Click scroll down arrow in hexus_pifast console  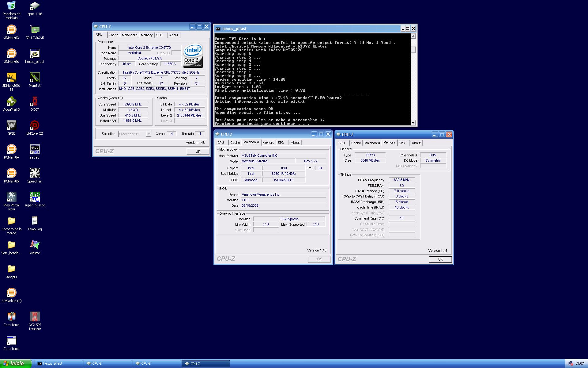coord(413,123)
